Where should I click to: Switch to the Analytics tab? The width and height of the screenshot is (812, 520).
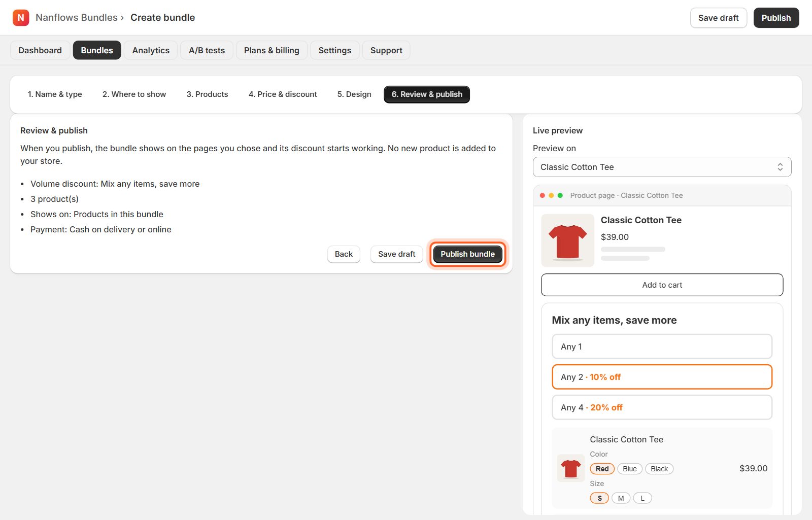click(151, 50)
